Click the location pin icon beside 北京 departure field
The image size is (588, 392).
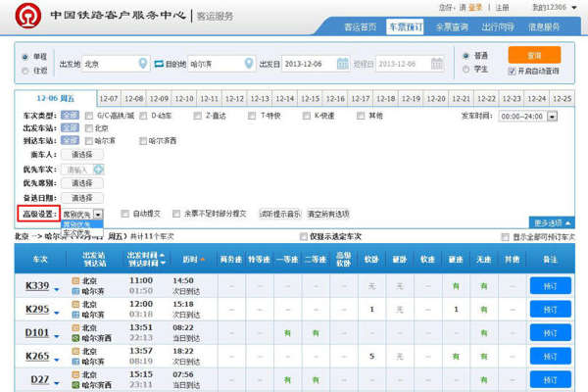[x=144, y=63]
